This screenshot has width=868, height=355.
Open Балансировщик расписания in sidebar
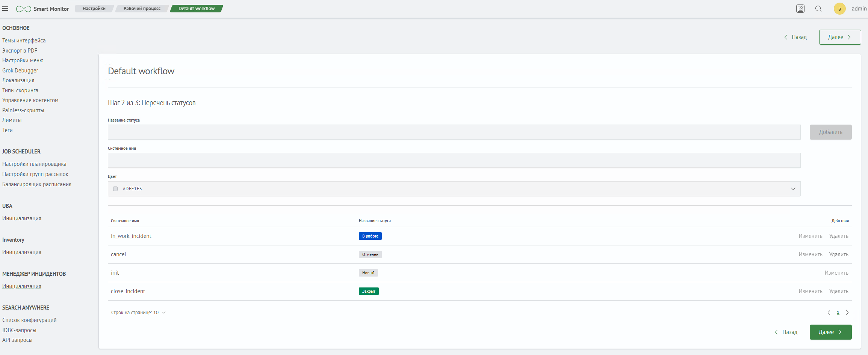[x=37, y=184]
